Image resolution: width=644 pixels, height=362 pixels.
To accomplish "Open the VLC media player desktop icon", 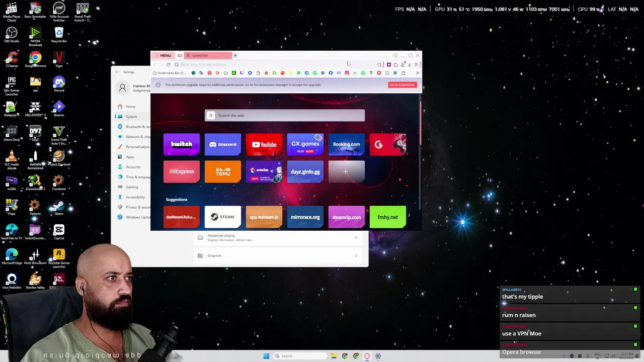I will pos(12,160).
